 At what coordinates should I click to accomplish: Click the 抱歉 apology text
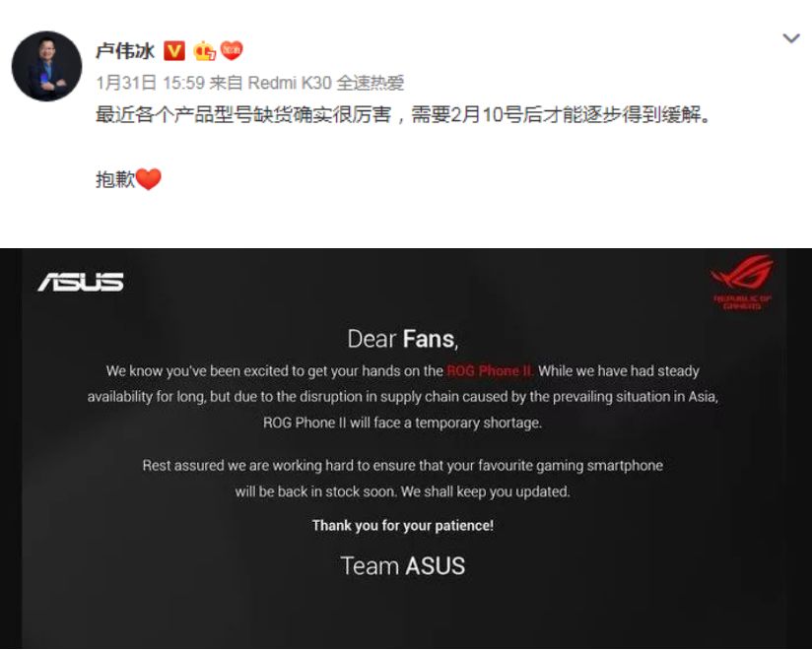(115, 179)
